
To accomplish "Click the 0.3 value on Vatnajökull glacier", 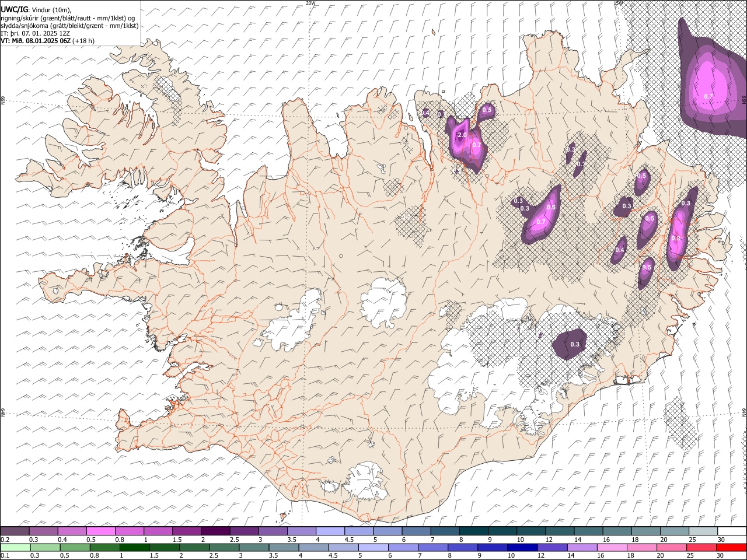I will [x=575, y=344].
